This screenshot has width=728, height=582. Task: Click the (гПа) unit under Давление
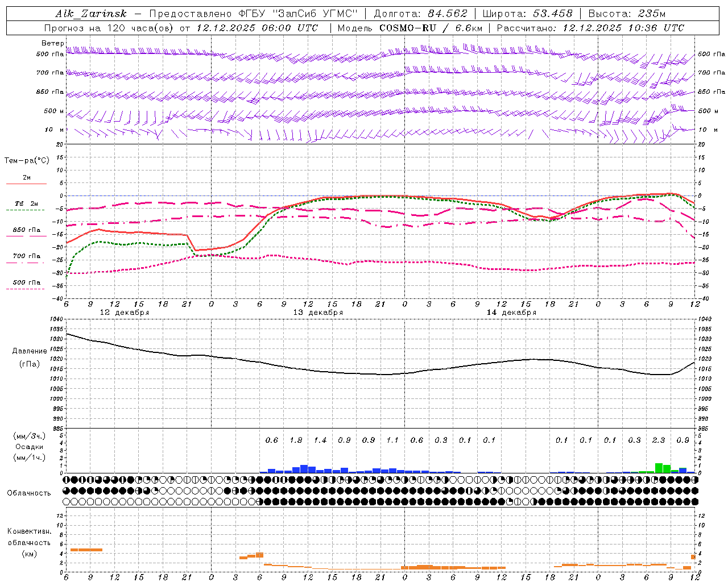[x=30, y=364]
